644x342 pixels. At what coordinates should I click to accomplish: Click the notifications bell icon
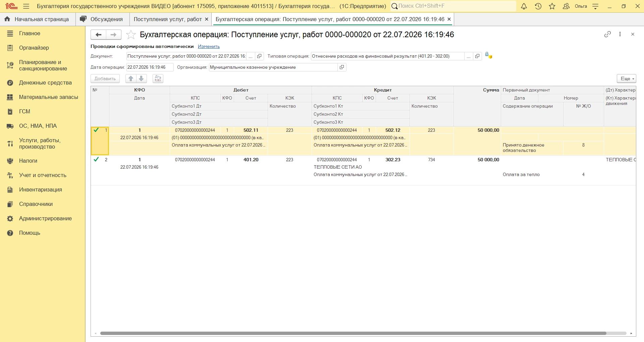point(524,6)
